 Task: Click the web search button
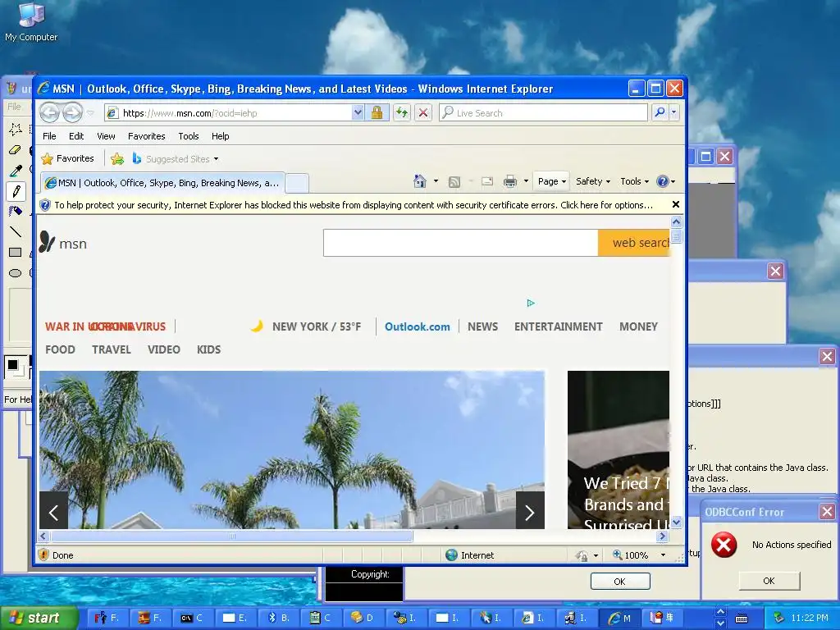[634, 243]
